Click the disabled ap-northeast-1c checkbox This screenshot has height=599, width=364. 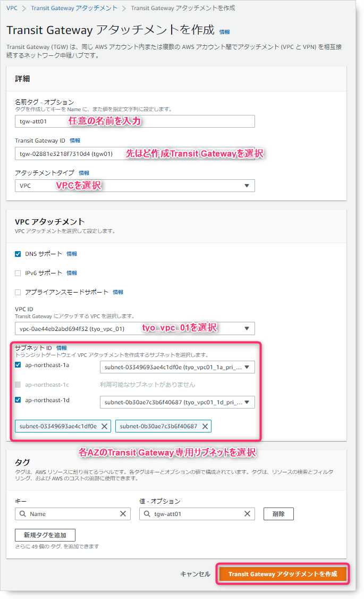pyautogui.click(x=18, y=384)
